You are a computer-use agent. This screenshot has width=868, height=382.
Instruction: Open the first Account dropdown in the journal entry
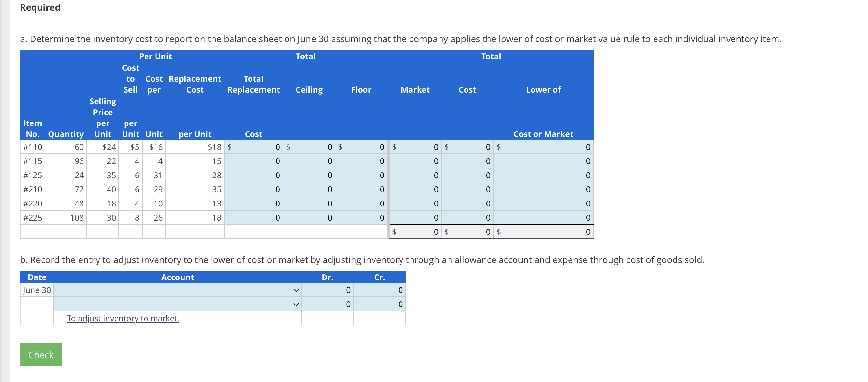pyautogui.click(x=296, y=290)
